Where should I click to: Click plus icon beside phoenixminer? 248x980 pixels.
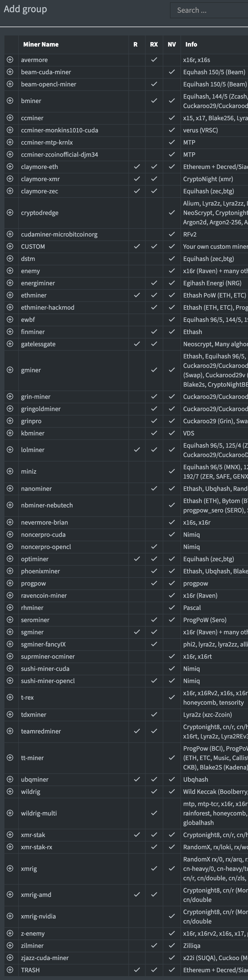coord(10,571)
